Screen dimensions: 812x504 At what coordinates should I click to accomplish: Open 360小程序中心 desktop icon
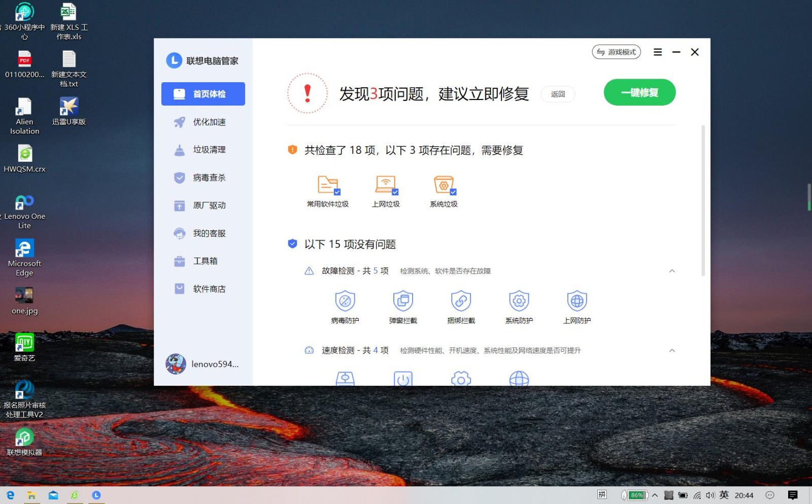click(24, 21)
